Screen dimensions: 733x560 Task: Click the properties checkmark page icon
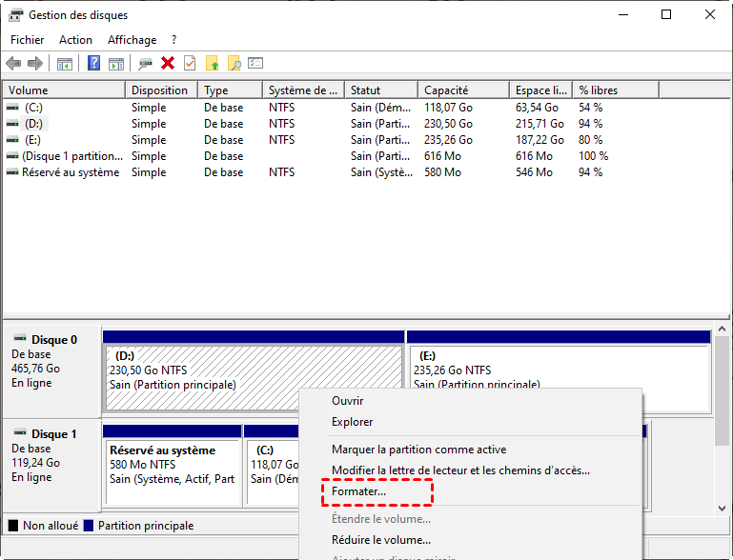pos(190,63)
